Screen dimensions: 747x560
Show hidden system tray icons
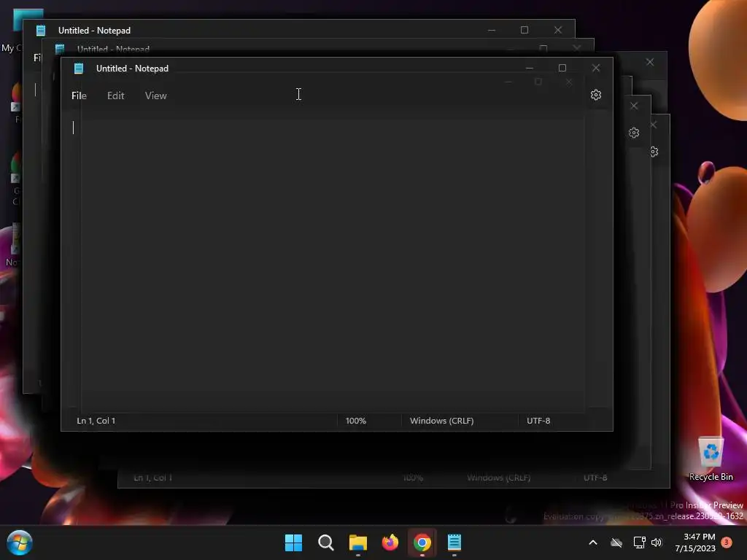click(x=593, y=542)
